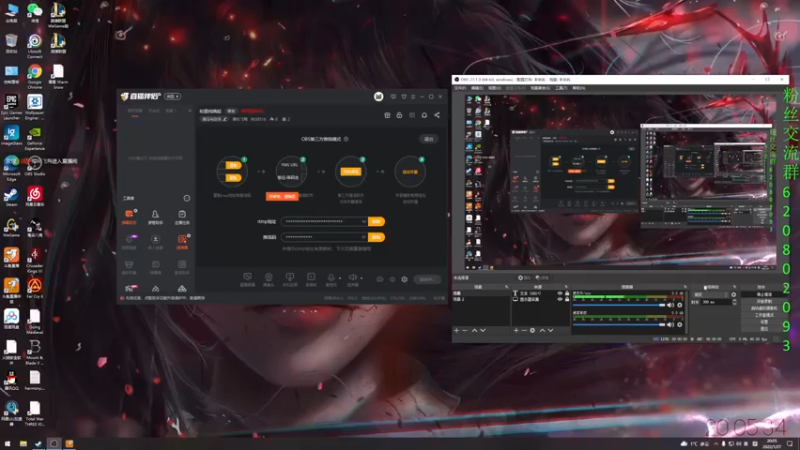Open the hamburger menu in streaming app title bar
Image resolution: width=800 pixels, height=450 pixels.
(413, 96)
